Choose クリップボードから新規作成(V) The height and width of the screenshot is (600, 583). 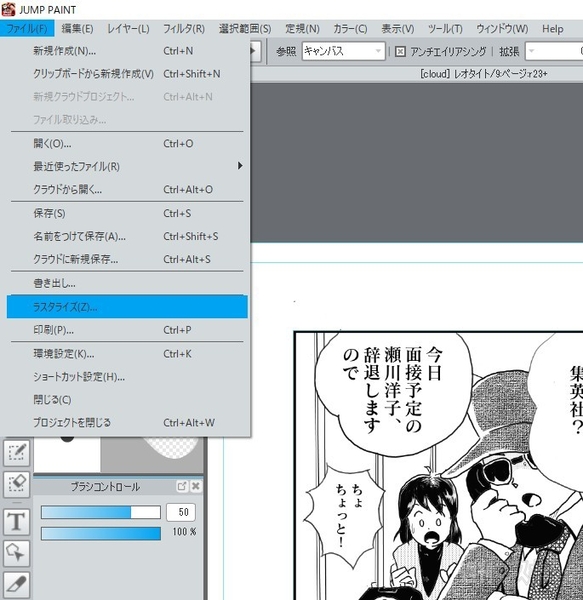pyautogui.click(x=127, y=74)
